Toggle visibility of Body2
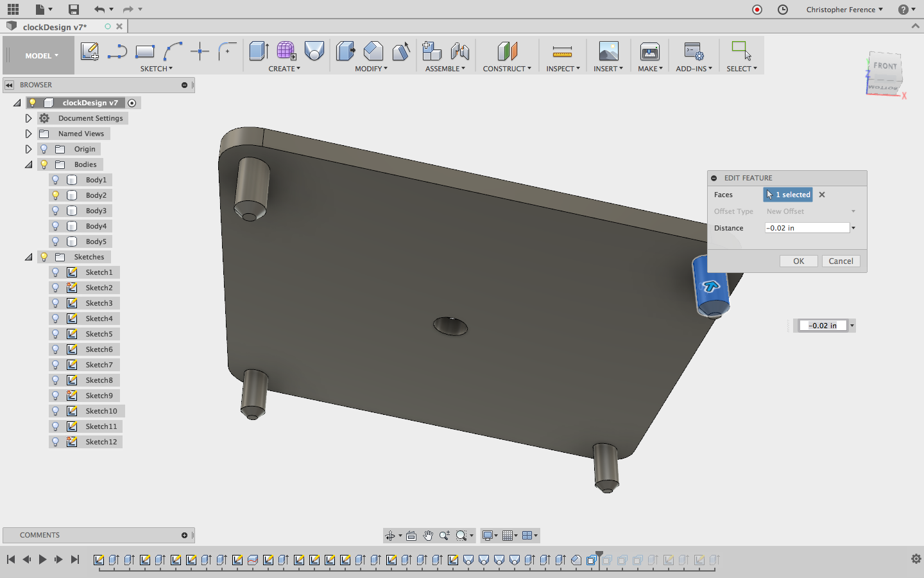This screenshot has width=924, height=578. 56,195
